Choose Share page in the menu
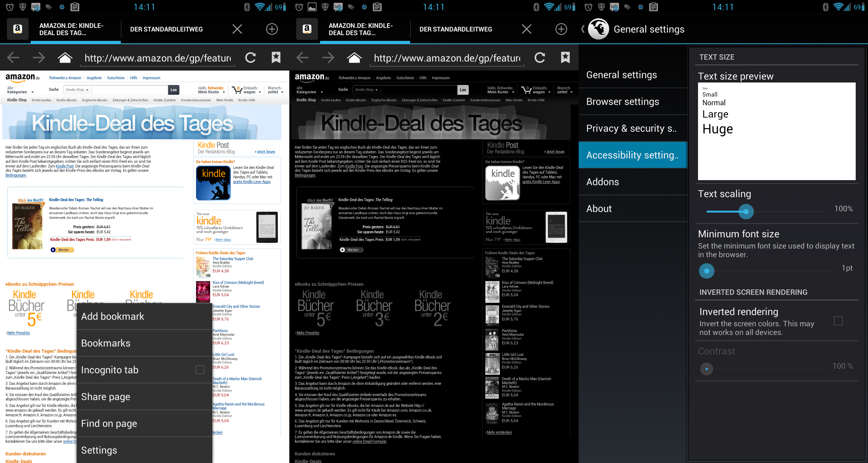Image resolution: width=868 pixels, height=463 pixels. [x=145, y=396]
